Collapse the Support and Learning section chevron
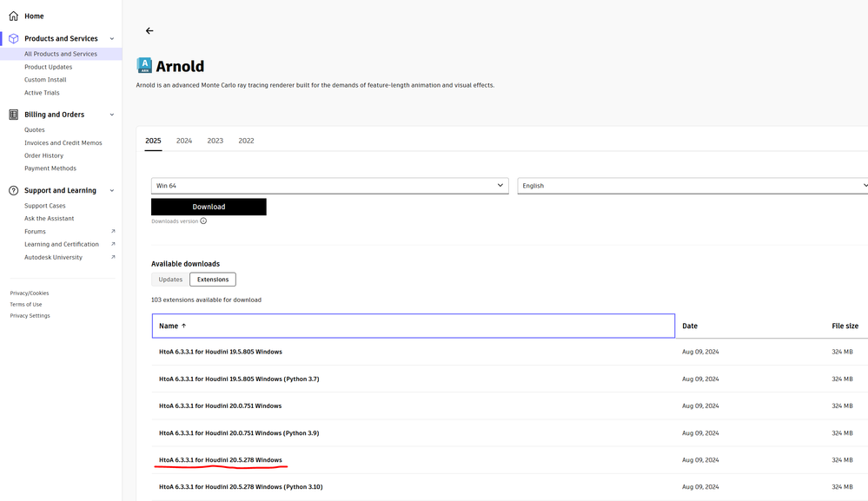 112,190
